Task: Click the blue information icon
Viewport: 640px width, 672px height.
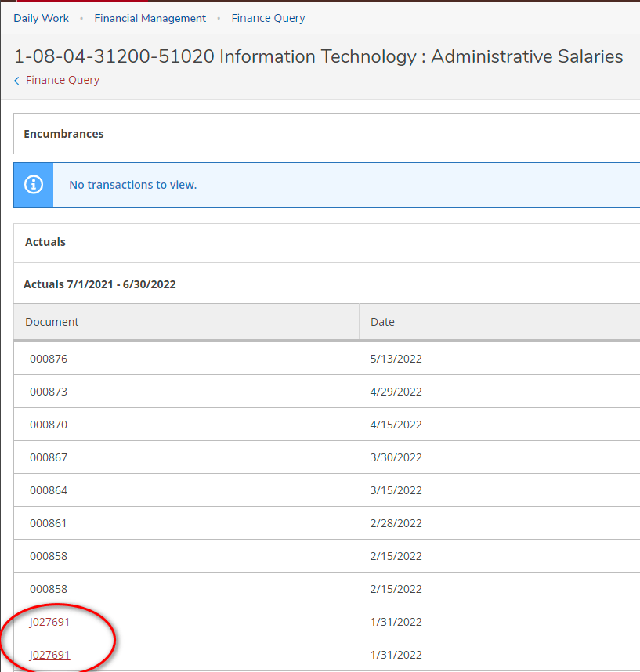Action: (32, 185)
